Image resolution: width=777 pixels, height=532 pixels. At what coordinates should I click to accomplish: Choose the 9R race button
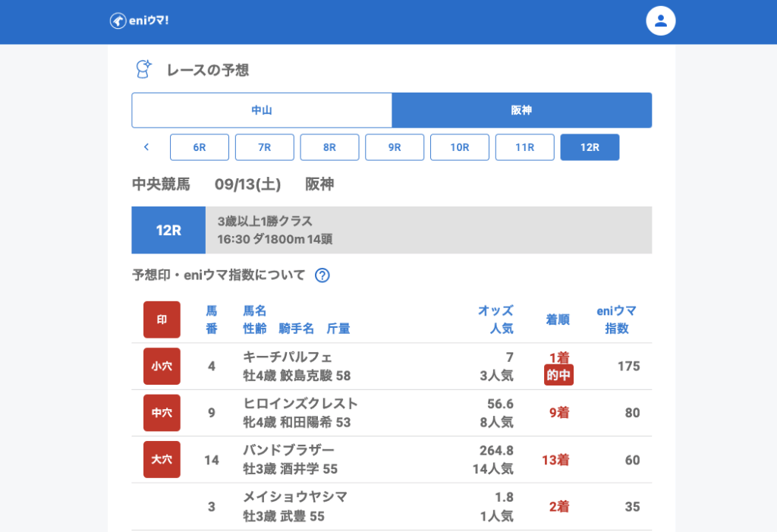click(x=395, y=147)
